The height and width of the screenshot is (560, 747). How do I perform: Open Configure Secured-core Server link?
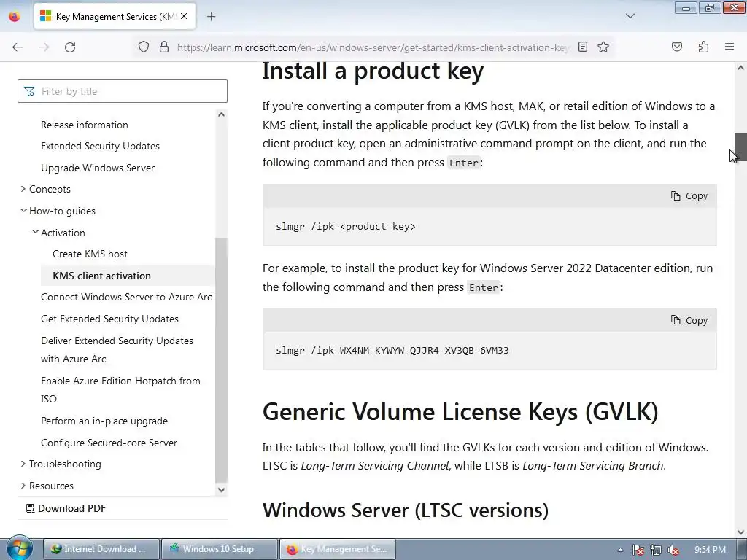pos(109,443)
